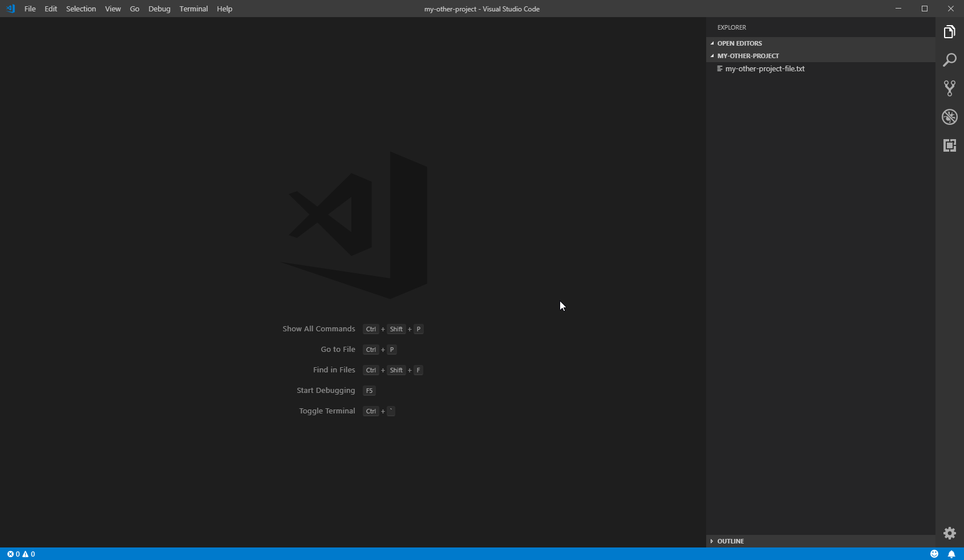Open the Debug view
The image size is (964, 560).
pyautogui.click(x=949, y=117)
